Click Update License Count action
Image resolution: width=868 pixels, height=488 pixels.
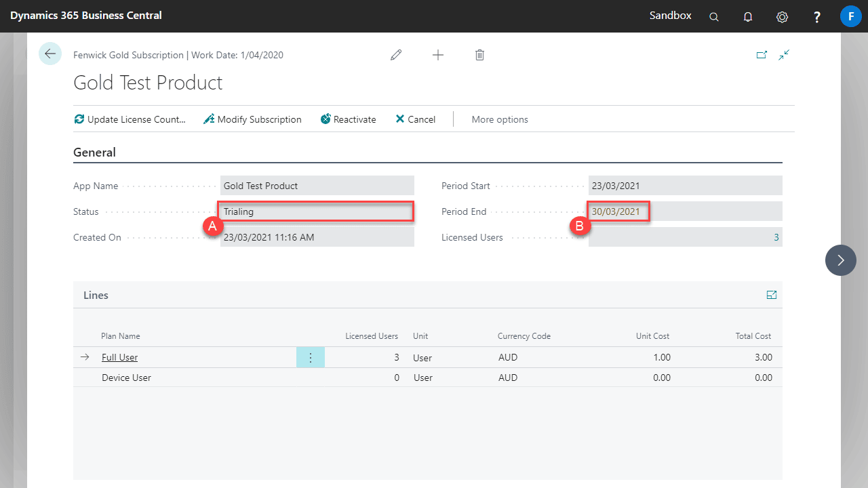click(x=130, y=119)
